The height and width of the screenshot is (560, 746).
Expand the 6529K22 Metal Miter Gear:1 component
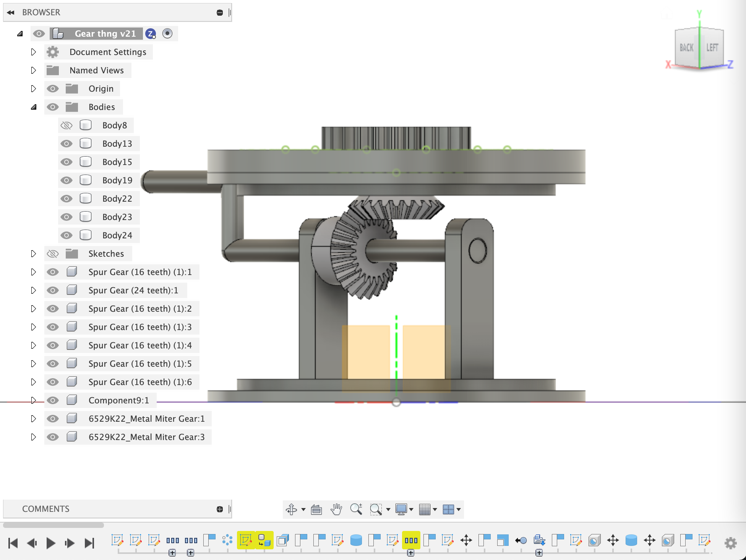33,419
